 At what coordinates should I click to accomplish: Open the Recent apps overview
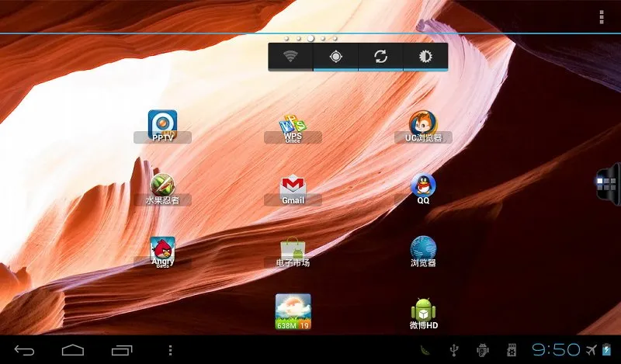pyautogui.click(x=122, y=350)
